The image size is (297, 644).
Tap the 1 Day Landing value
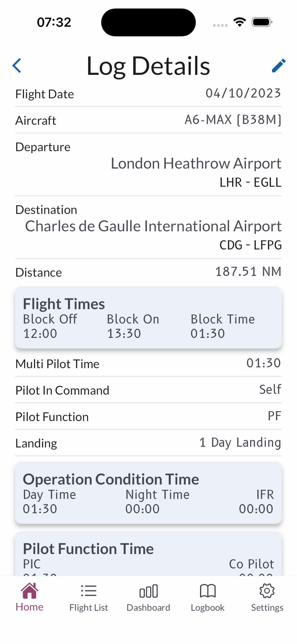[240, 443]
